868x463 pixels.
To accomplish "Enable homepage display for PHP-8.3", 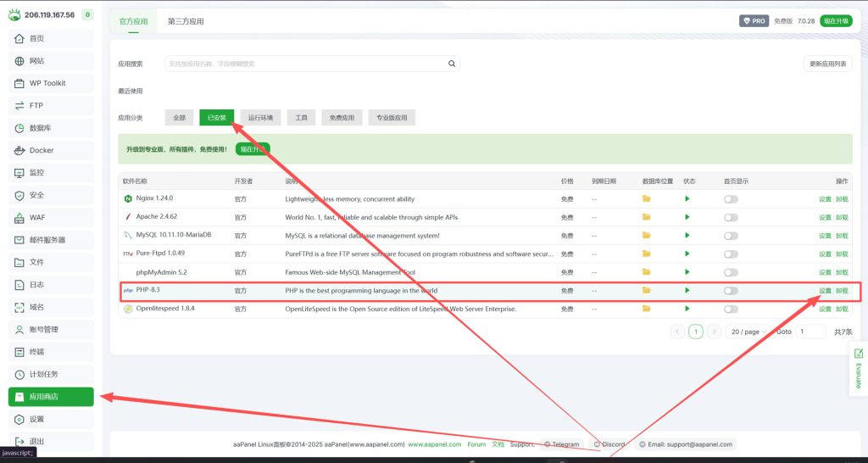I will pos(730,291).
